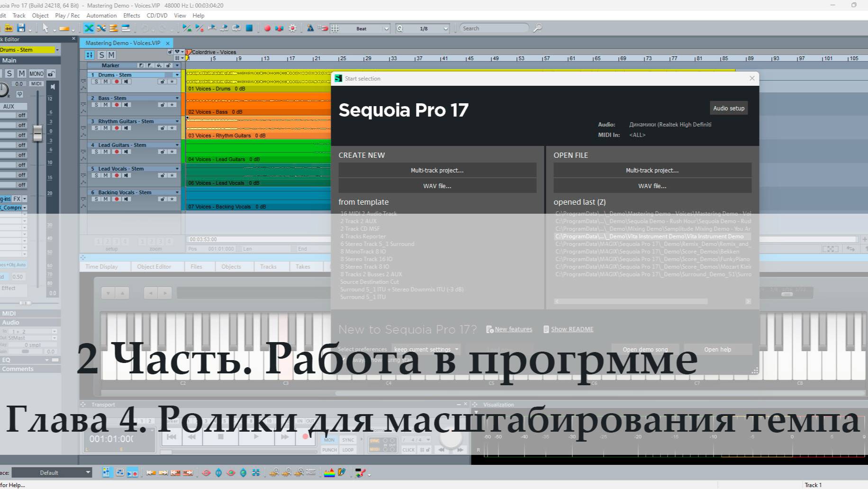
Task: Open the Drums - Stem track header menu arrow
Action: click(x=177, y=75)
